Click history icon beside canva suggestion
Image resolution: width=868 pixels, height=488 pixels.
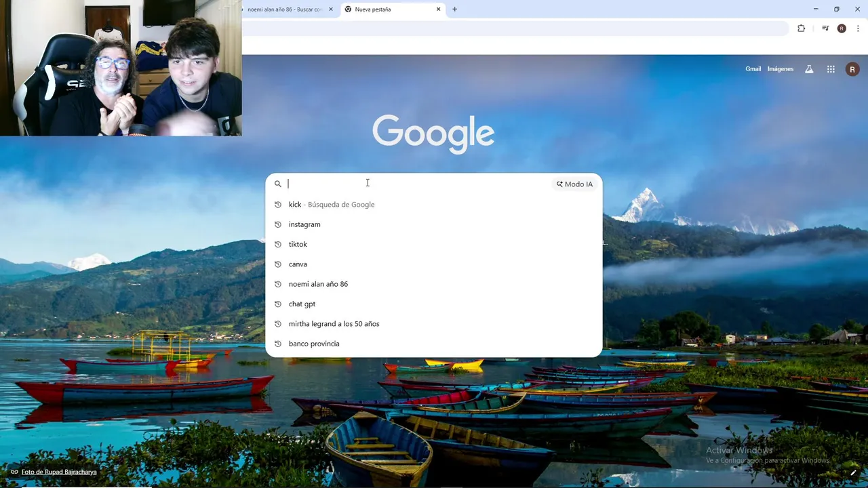coord(277,264)
